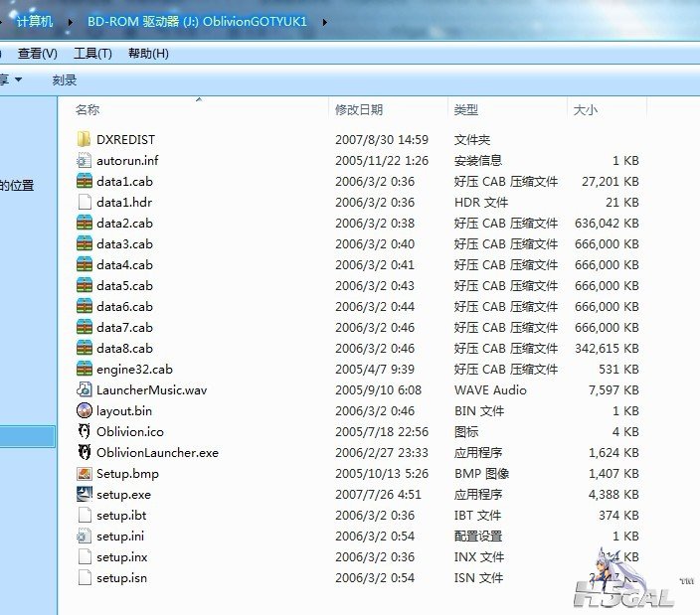Click type HDR 文件
The image size is (700, 615).
pyautogui.click(x=481, y=203)
